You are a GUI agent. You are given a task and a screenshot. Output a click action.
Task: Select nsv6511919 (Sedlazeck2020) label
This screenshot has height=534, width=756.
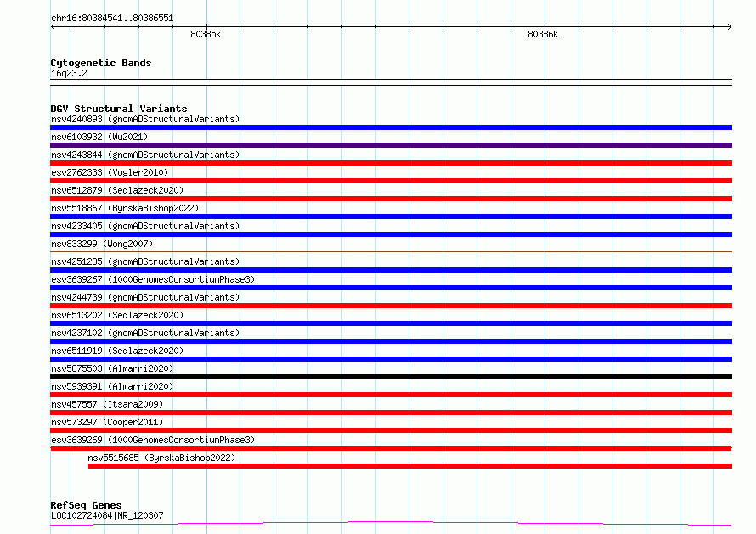(x=117, y=351)
